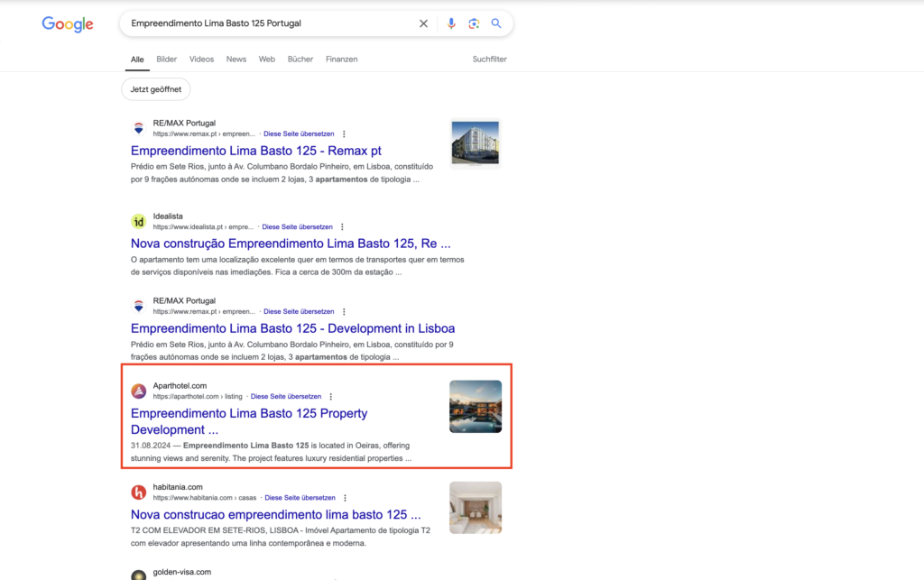Toggle the Jetzt geöffnet filter chip

click(156, 89)
